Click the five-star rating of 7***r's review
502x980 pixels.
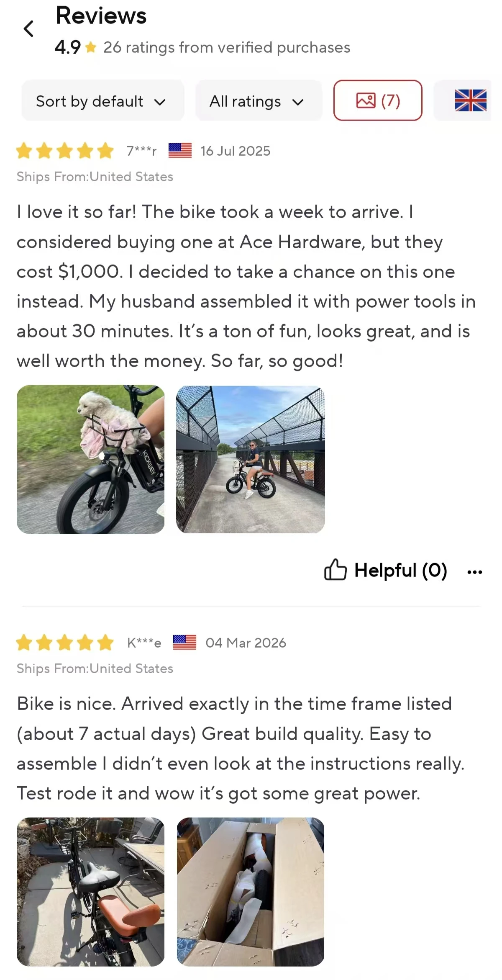click(x=65, y=151)
